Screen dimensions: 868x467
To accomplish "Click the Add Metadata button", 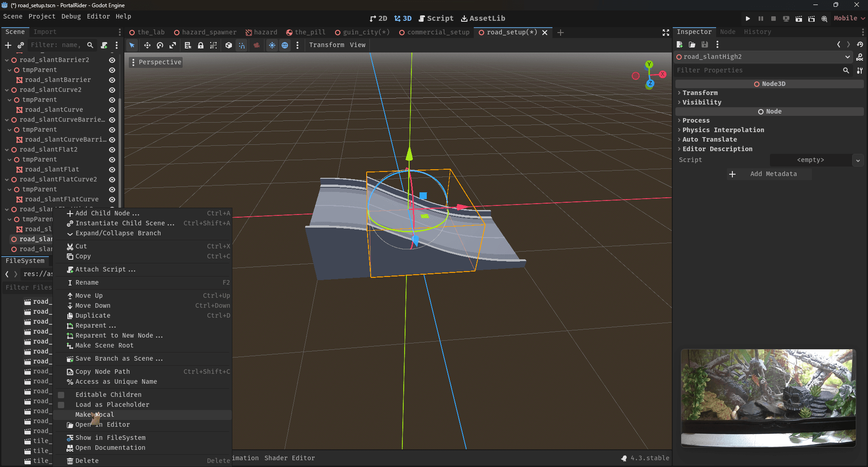I will (769, 174).
